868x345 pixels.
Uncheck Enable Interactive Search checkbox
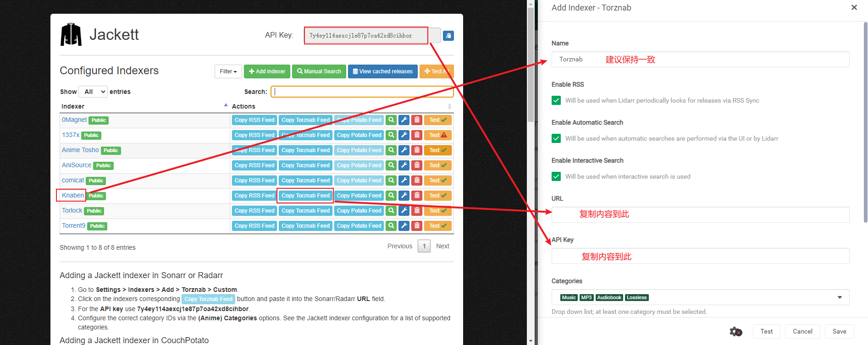[x=556, y=176]
